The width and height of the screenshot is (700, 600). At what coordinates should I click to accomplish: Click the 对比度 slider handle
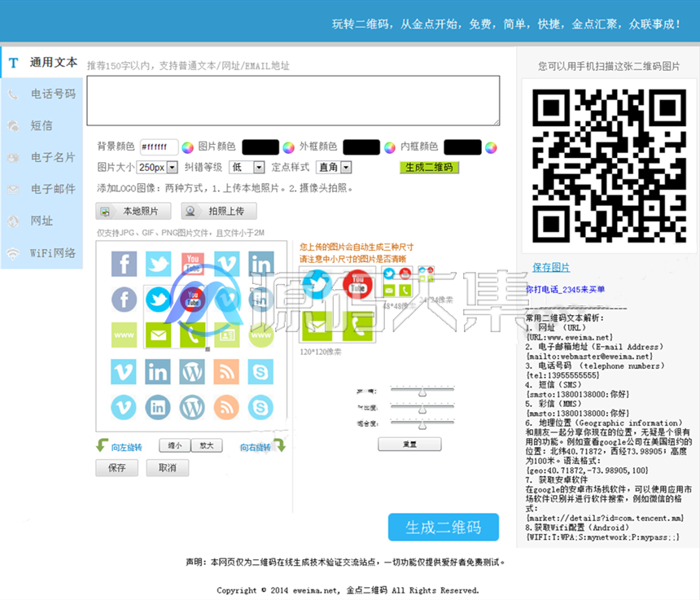pos(422,409)
